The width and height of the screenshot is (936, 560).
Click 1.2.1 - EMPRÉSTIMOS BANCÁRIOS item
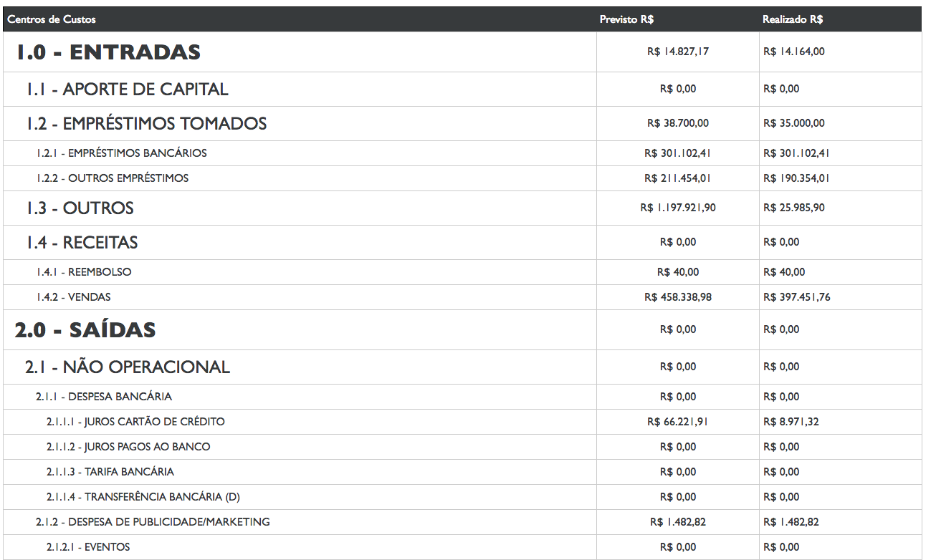click(122, 153)
